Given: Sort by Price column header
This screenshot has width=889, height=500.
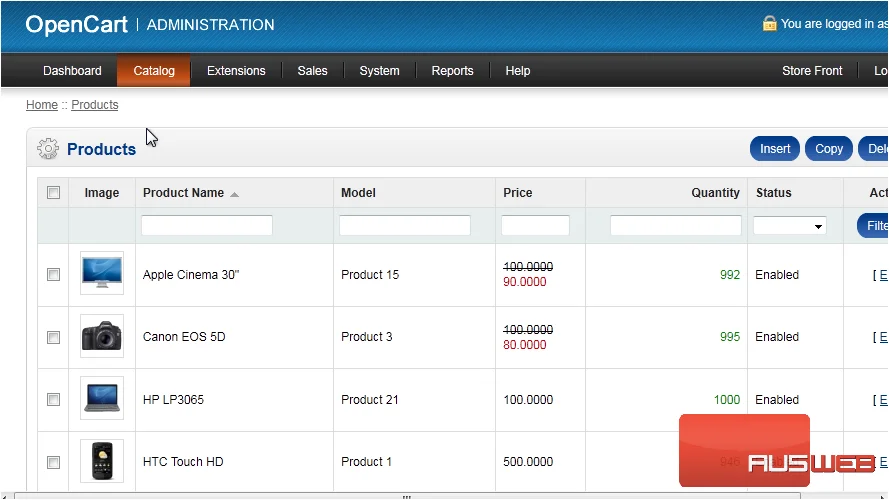Looking at the screenshot, I should [517, 193].
